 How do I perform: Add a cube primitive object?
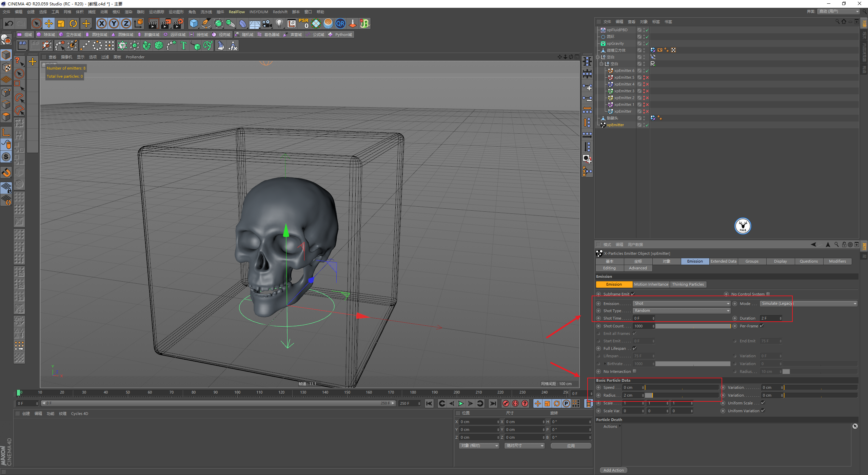coord(194,23)
